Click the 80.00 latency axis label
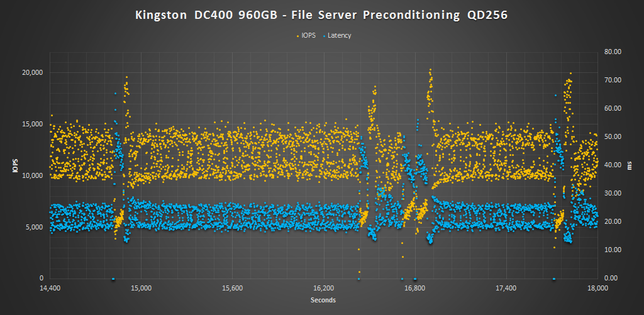The height and width of the screenshot is (315, 644). [x=613, y=52]
